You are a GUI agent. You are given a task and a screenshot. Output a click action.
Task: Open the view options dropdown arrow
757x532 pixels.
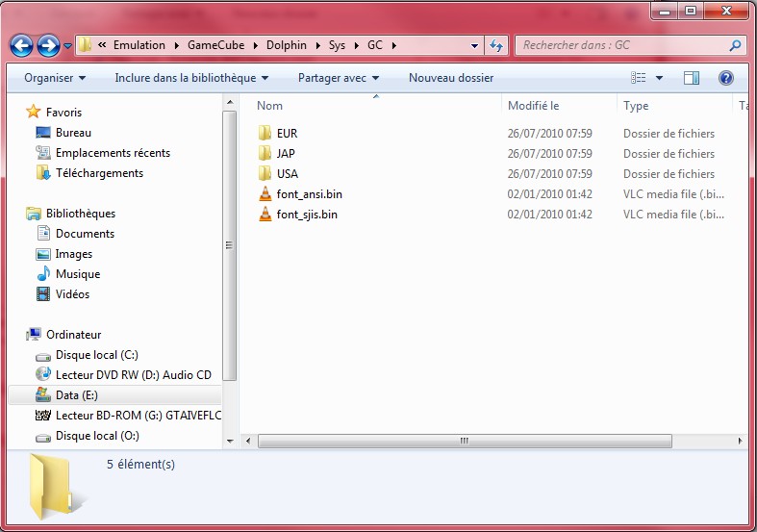click(659, 78)
